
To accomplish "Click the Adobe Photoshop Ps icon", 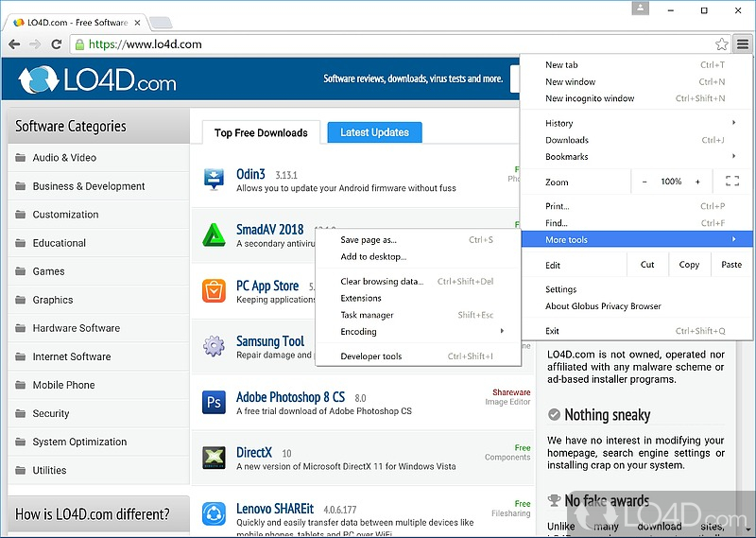I will click(x=214, y=402).
